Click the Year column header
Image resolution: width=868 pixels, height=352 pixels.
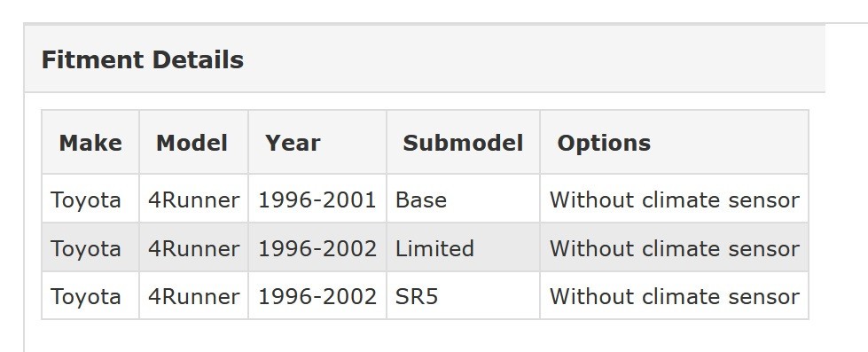pos(293,143)
